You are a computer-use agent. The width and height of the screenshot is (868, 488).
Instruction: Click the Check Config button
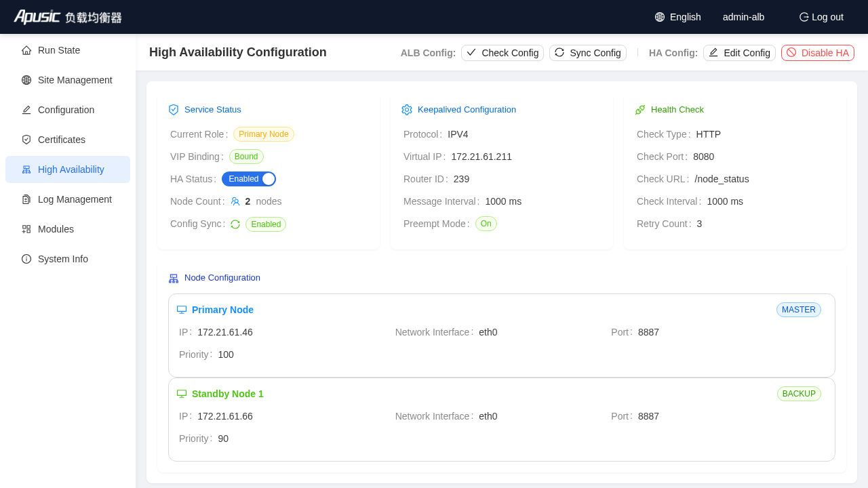pyautogui.click(x=502, y=53)
